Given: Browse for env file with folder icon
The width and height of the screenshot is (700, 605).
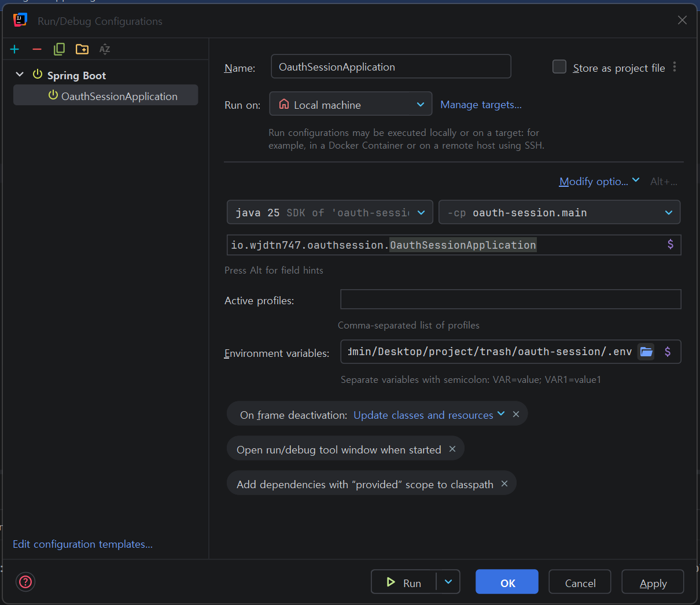Looking at the screenshot, I should (x=646, y=352).
